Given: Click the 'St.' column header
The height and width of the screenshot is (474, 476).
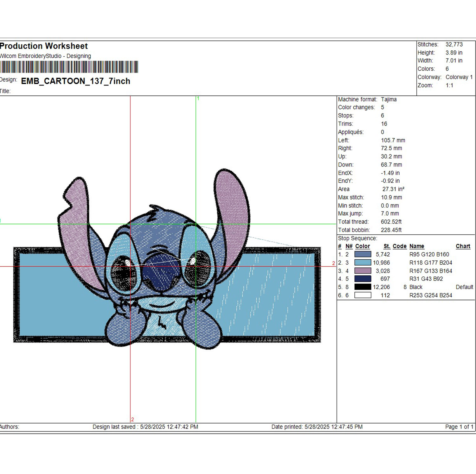Looking at the screenshot, I should click(x=387, y=246).
